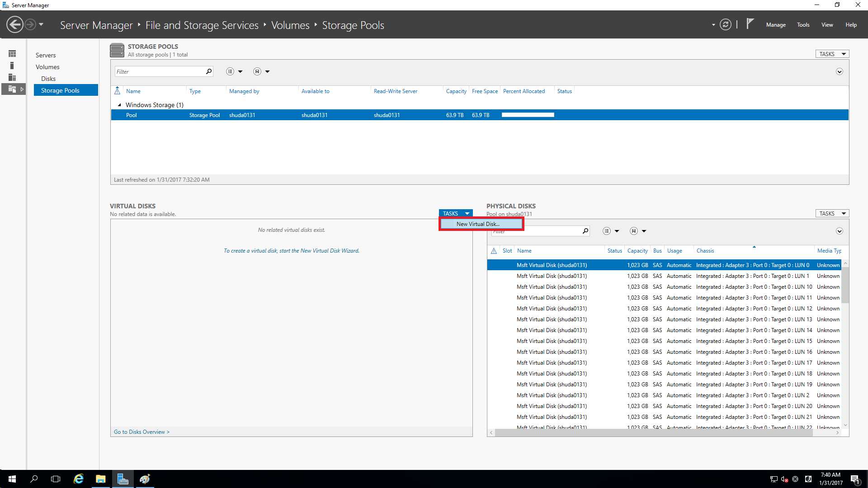
Task: Open Volumes in the left navigation
Action: click(x=47, y=67)
